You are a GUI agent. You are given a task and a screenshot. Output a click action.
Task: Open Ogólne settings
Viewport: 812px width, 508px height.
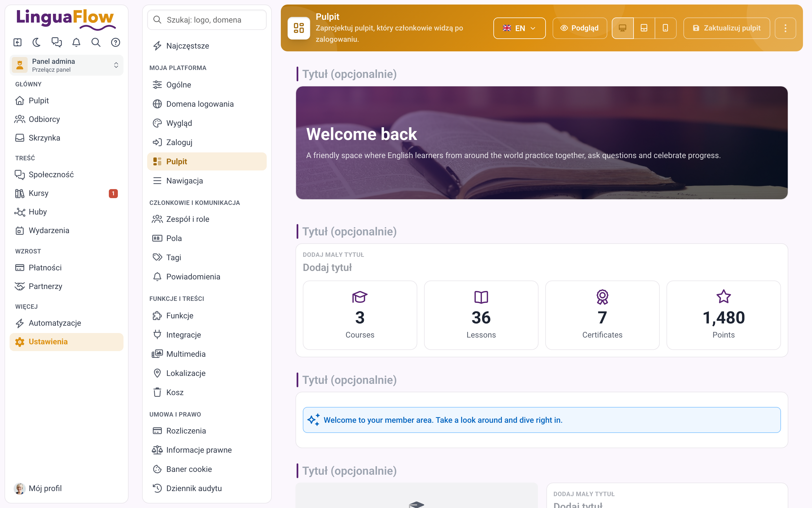point(207,85)
